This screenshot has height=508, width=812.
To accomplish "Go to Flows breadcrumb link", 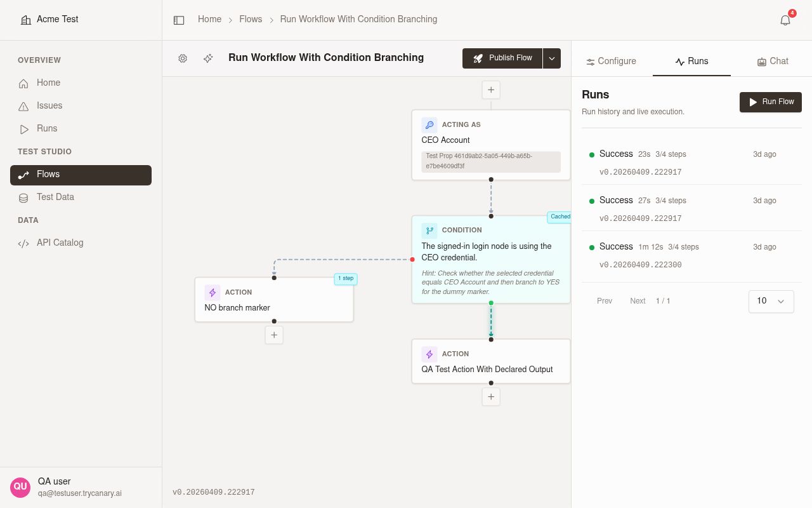I will (251, 19).
